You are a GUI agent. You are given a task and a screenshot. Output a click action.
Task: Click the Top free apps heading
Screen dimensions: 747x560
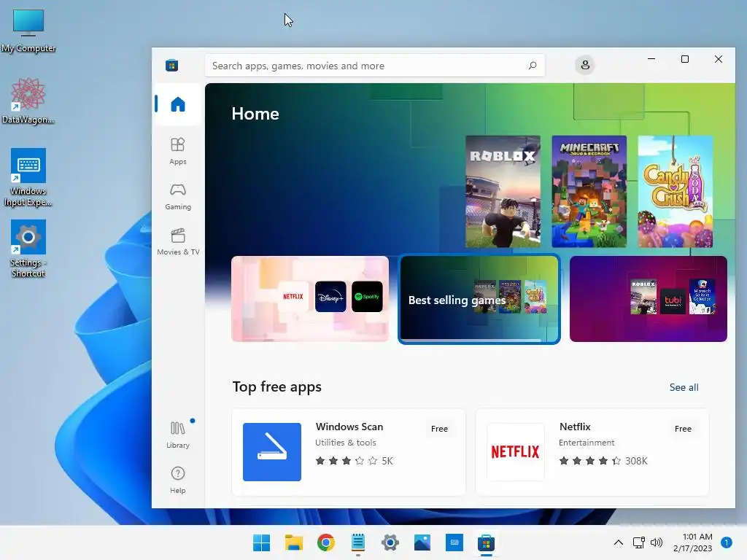(x=276, y=386)
